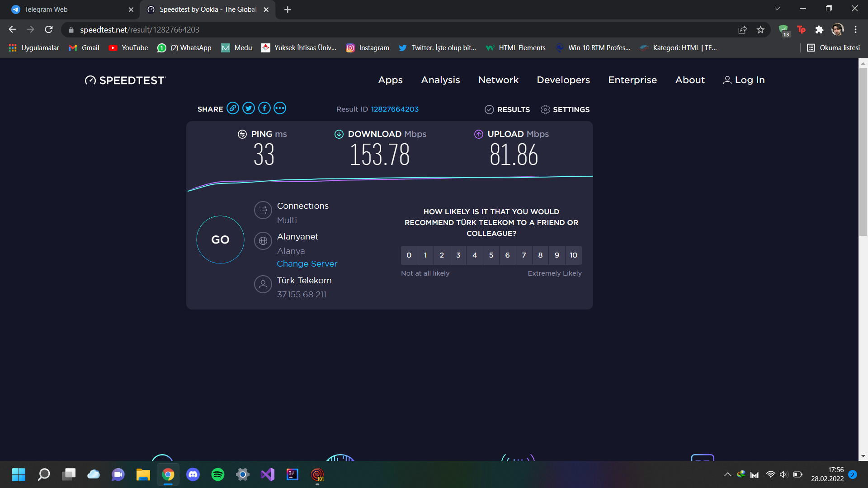Click the Connections mode icon
The height and width of the screenshot is (488, 868).
pos(263,210)
